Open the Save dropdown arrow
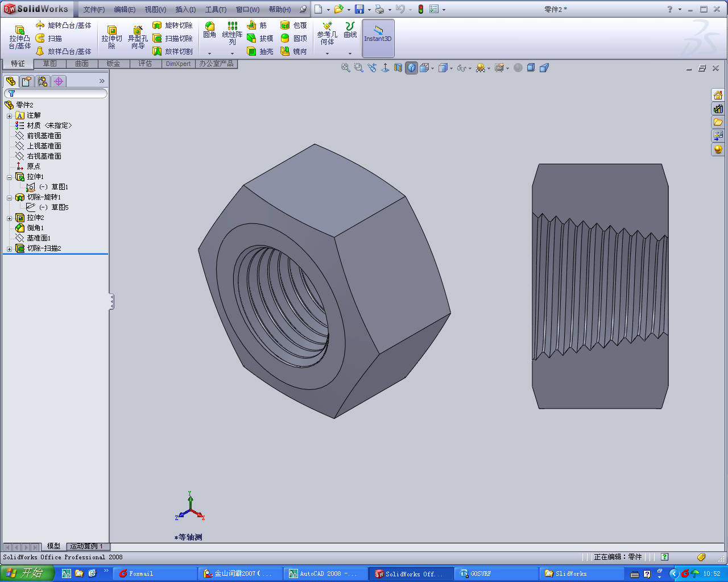Screen dimensions: 728x582 369,10
